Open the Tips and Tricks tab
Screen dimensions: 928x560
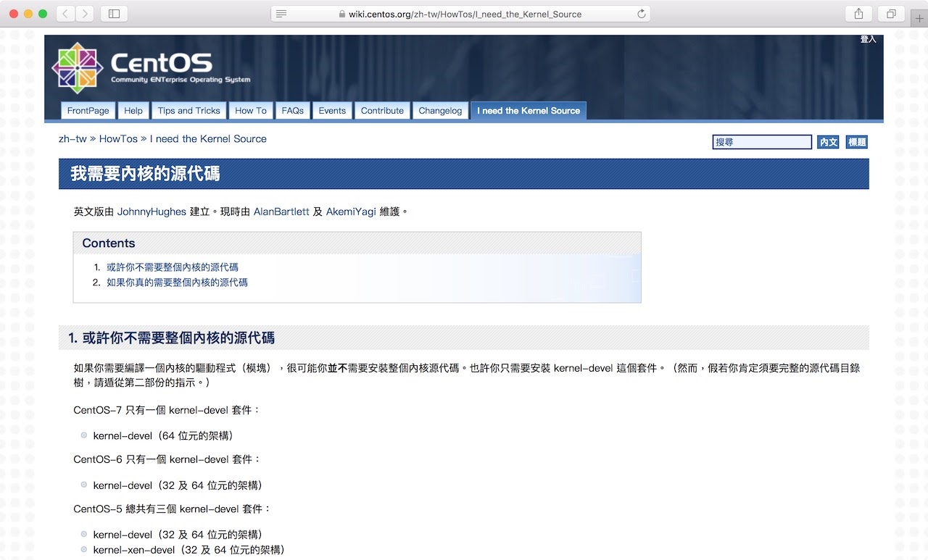pos(188,111)
